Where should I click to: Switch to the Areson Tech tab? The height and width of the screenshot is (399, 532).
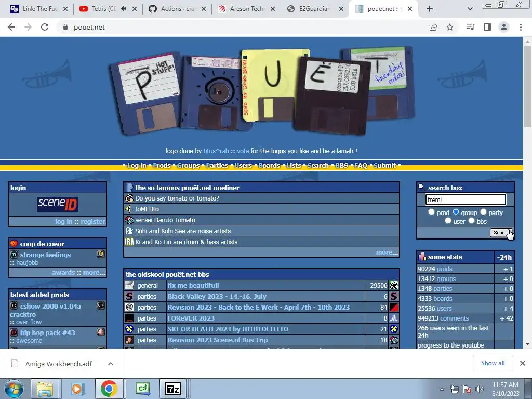tap(247, 9)
